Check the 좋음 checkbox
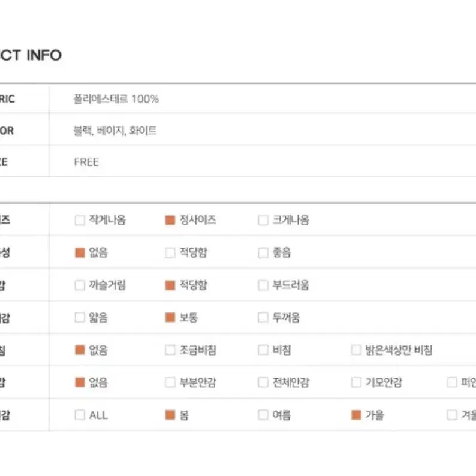Image resolution: width=476 pixels, height=476 pixels. pyautogui.click(x=263, y=252)
